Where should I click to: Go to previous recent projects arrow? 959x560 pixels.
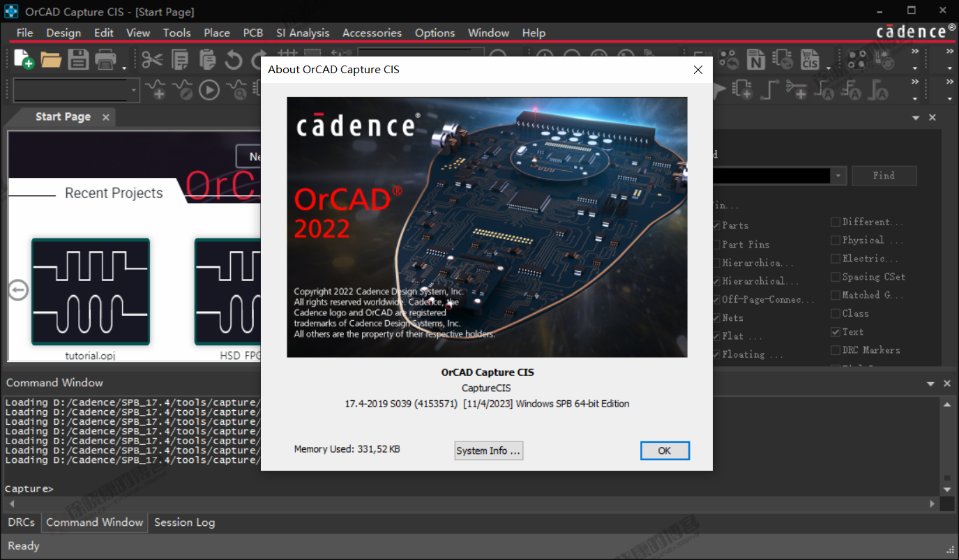click(x=18, y=290)
